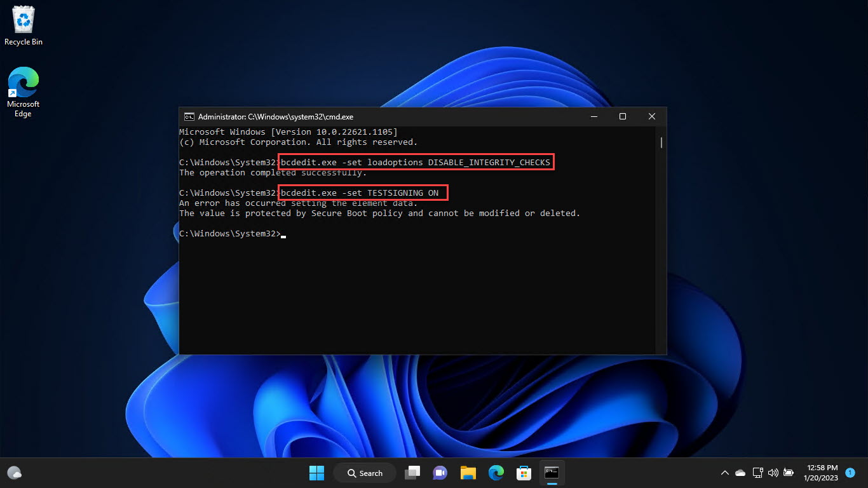Click the taskbar Search box
Viewport: 868px width, 488px height.
coord(364,473)
